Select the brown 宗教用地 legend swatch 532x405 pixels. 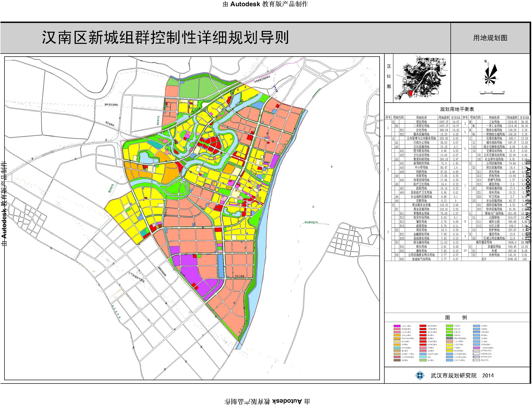point(397,360)
